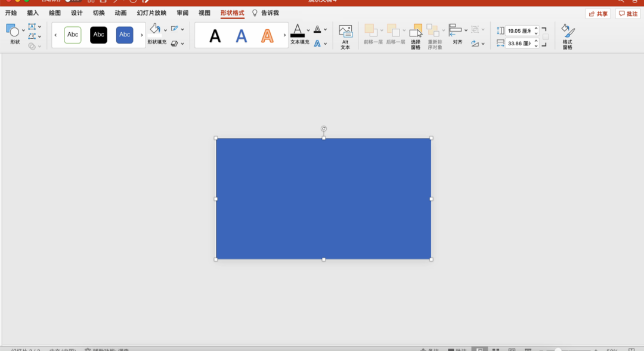Click the 文本填充 text fill icon

tap(298, 31)
